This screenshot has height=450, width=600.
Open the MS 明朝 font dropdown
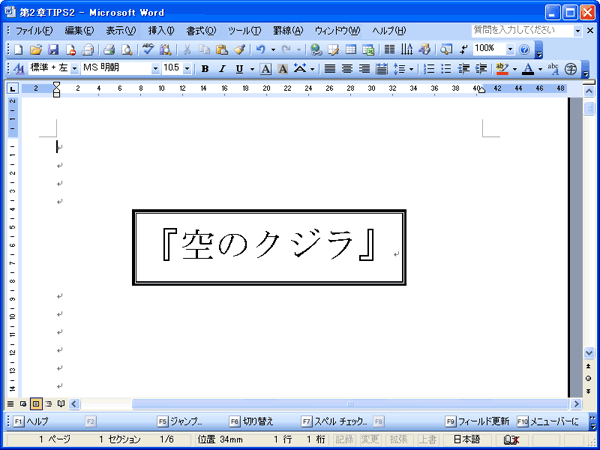[x=155, y=69]
